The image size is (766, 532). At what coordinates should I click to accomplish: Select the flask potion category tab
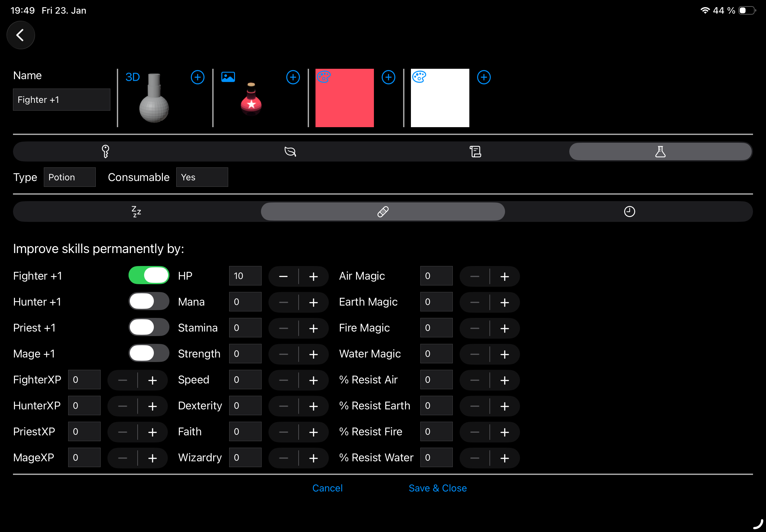660,152
